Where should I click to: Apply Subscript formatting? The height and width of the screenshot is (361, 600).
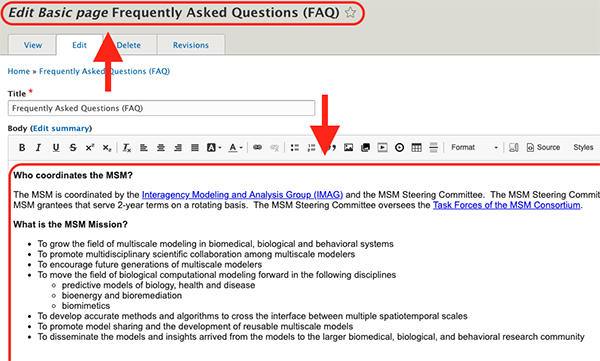(107, 147)
